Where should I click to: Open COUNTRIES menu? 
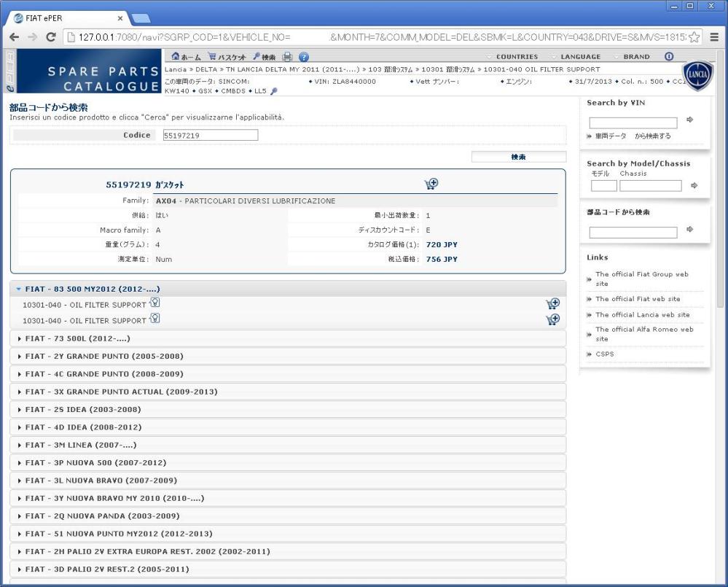tap(517, 57)
